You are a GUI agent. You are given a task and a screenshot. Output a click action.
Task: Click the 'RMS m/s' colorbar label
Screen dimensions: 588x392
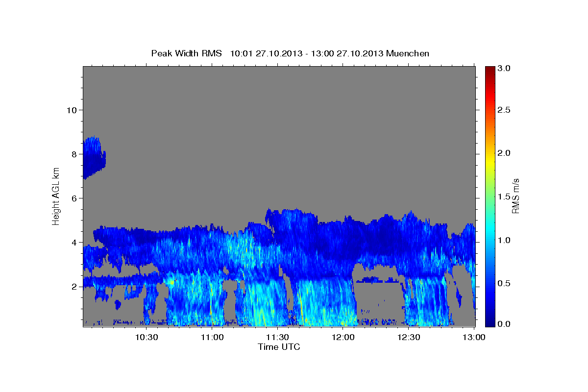(515, 196)
